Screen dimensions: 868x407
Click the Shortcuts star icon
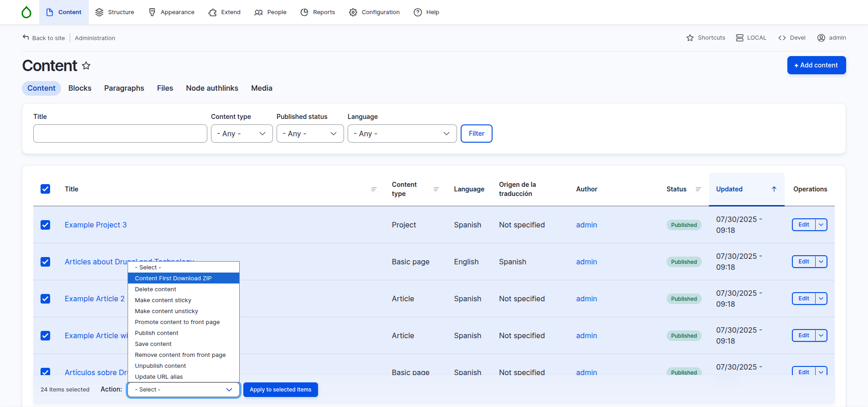tap(690, 38)
